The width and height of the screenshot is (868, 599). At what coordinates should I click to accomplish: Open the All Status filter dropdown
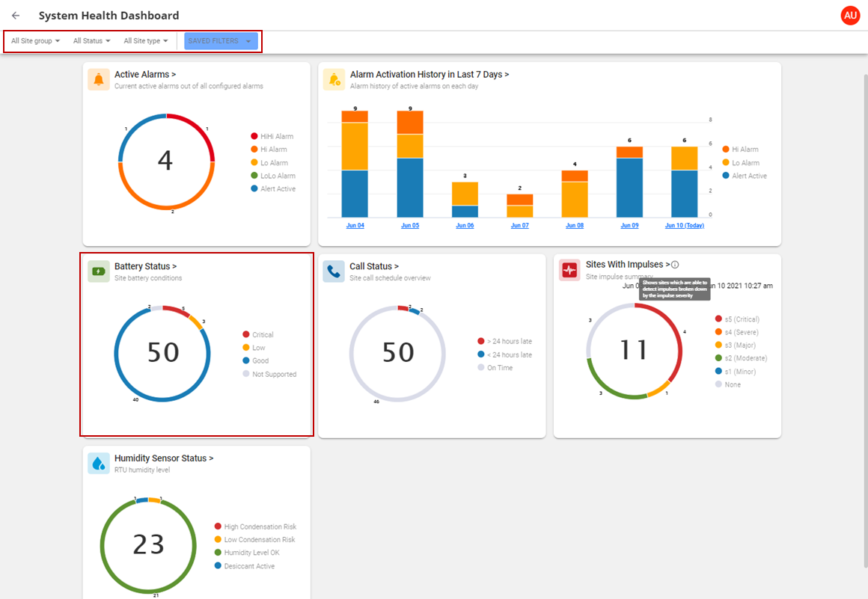coord(91,41)
